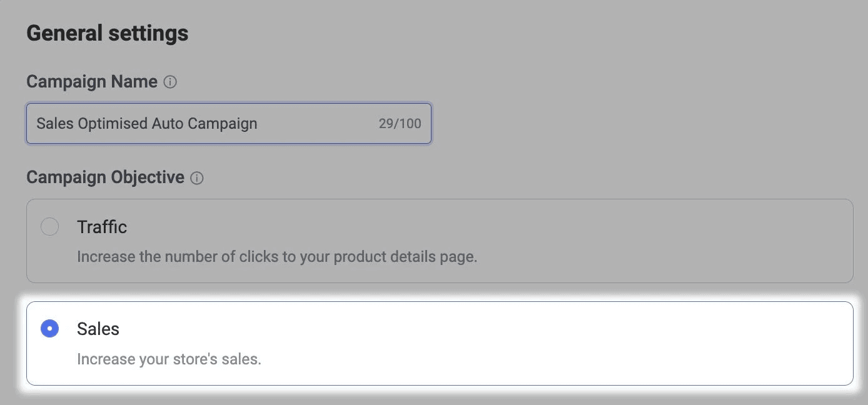
Task: Click the Traffic option title text
Action: [x=102, y=227]
